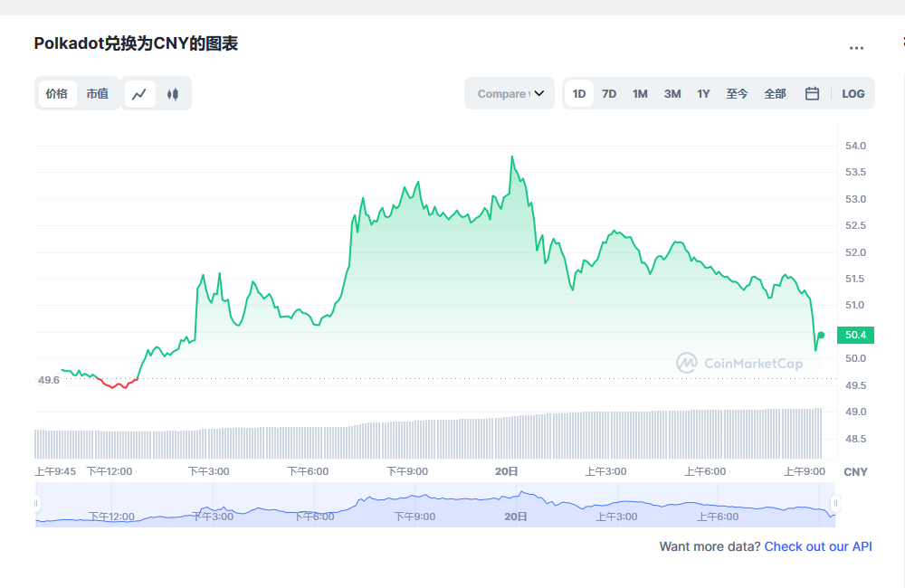
Task: Click the Want more data? text
Action: pyautogui.click(x=710, y=546)
